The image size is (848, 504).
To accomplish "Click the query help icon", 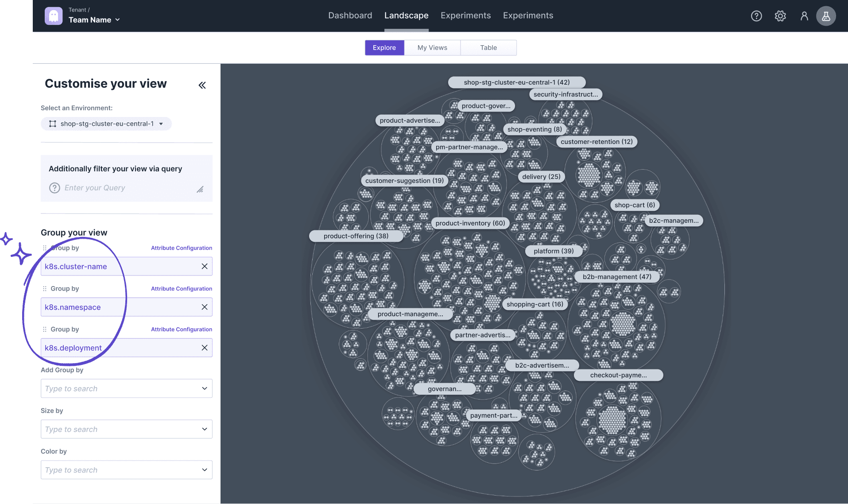I will 54,188.
